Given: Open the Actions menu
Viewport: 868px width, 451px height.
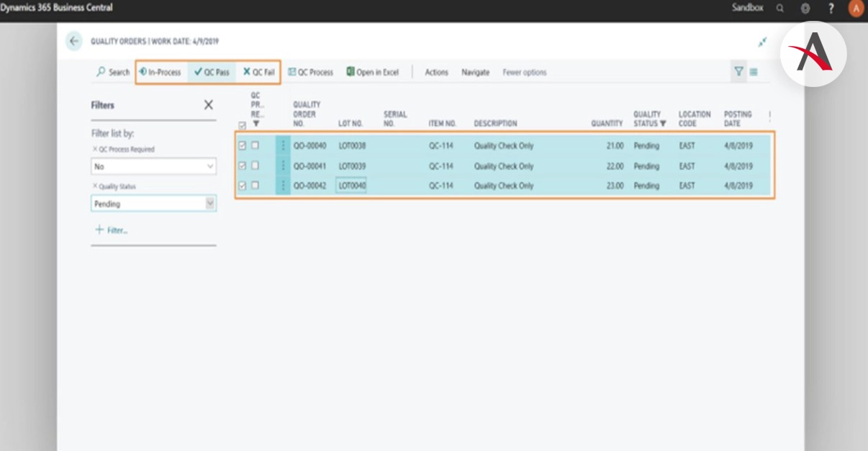Looking at the screenshot, I should click(436, 72).
